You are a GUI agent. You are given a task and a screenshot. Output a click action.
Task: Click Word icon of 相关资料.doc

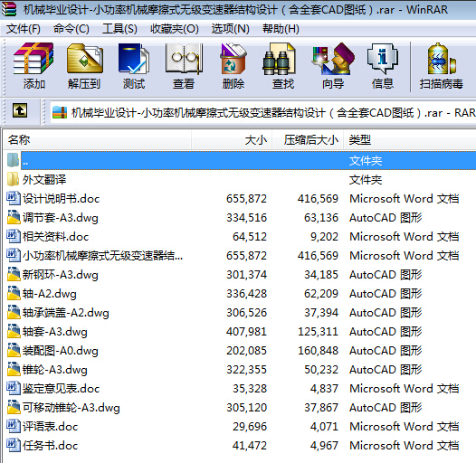click(x=13, y=236)
